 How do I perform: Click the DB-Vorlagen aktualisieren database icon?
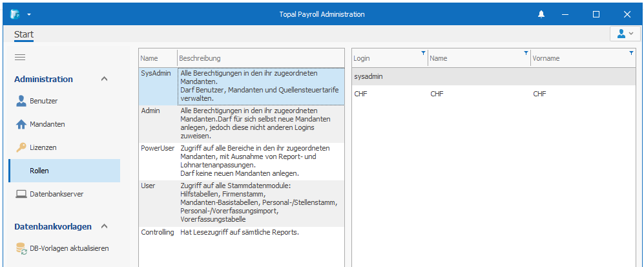pyautogui.click(x=21, y=248)
